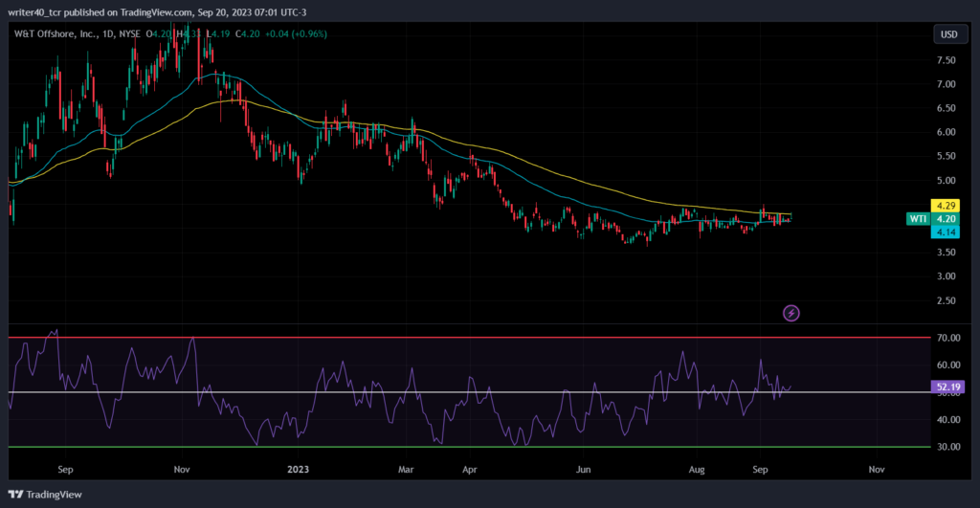
Task: Click the 1D interval label in legend
Action: (x=109, y=33)
